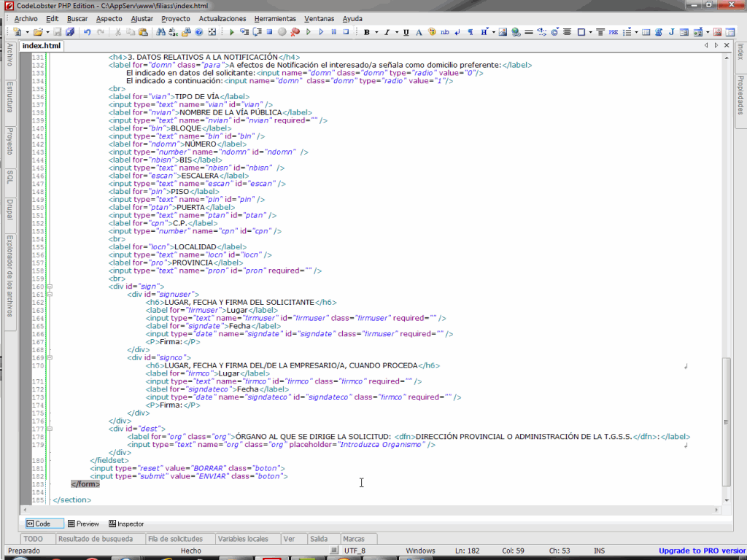Screen dimensions: 747x560
Task: Open dropdown arrow beside Italic icon
Action: point(396,32)
